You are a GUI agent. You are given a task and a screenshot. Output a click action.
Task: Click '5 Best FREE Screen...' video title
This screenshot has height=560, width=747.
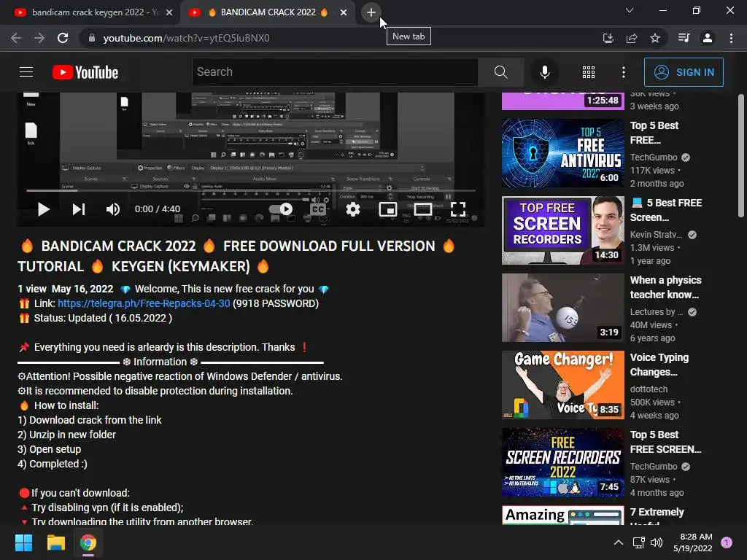tap(666, 210)
